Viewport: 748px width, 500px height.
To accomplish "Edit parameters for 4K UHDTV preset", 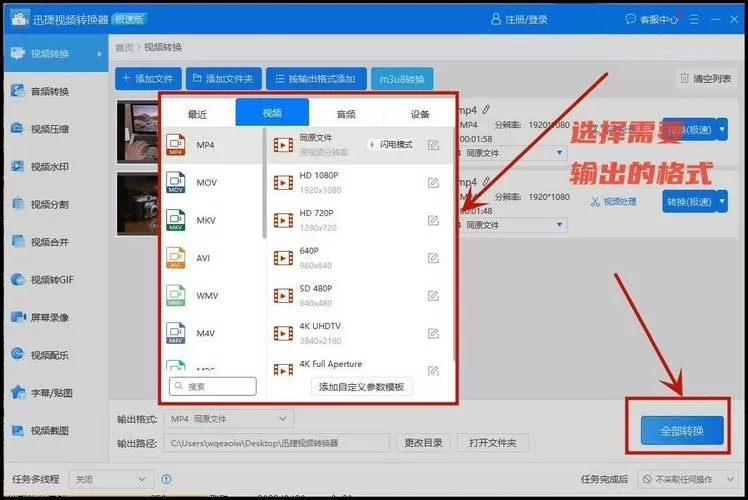I will [x=433, y=333].
